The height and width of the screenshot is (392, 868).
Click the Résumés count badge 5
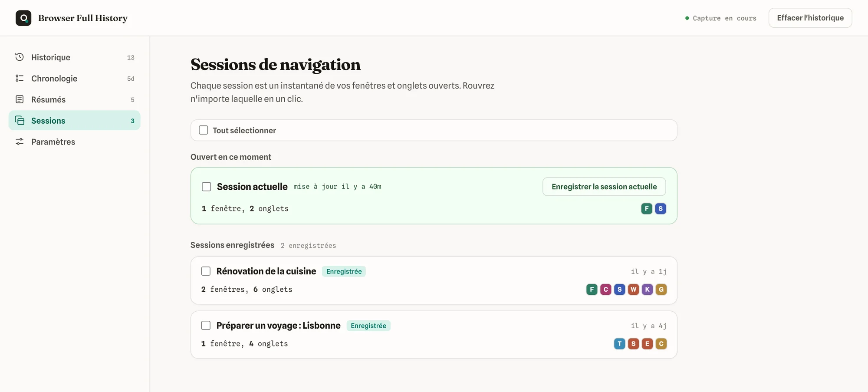[x=132, y=100]
